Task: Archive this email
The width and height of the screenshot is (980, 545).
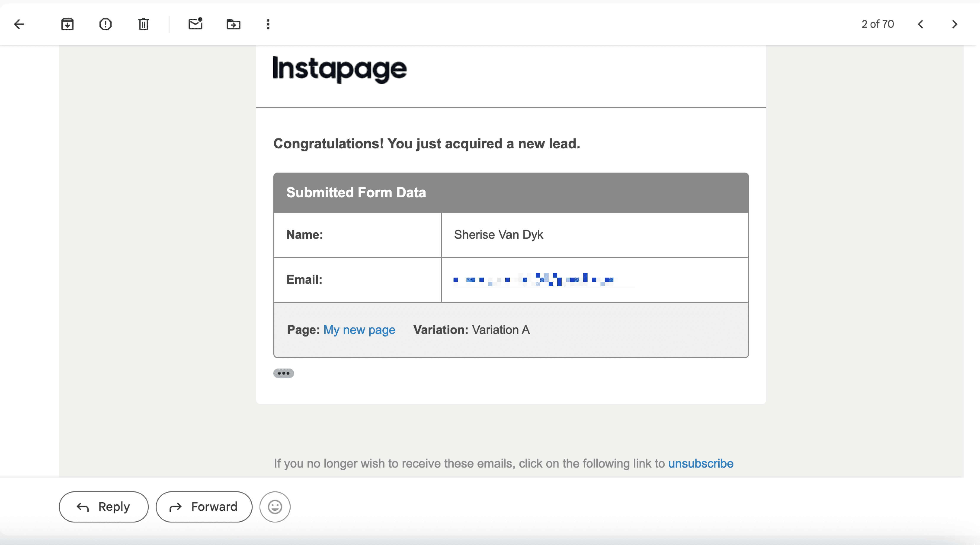Action: point(67,24)
